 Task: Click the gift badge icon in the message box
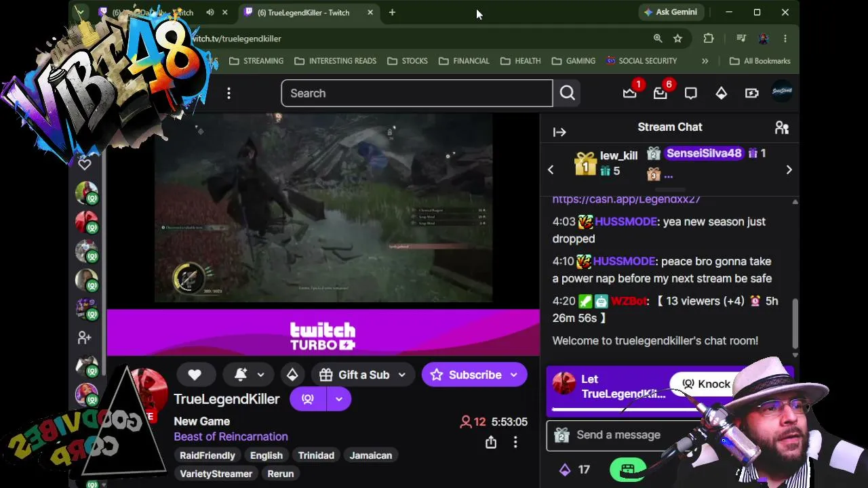click(x=561, y=435)
